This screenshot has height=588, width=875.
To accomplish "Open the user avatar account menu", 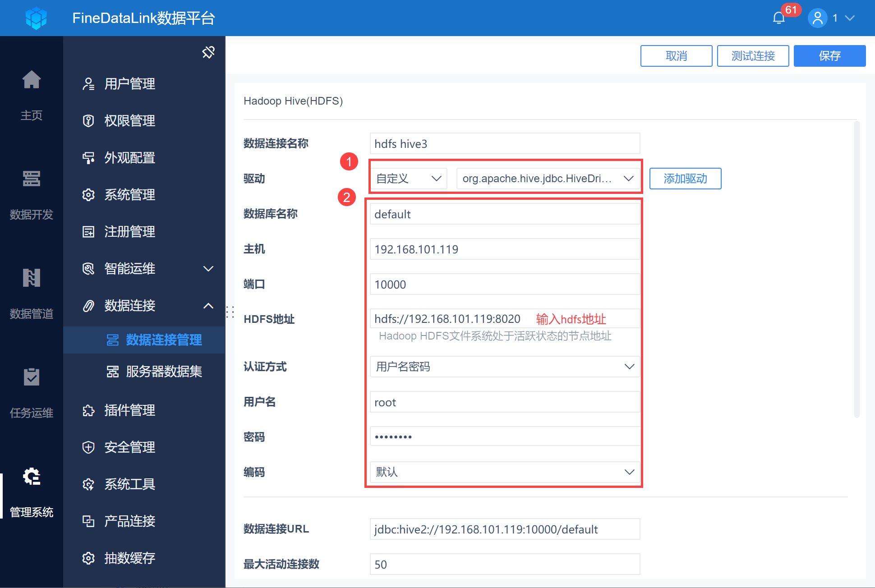I will coord(817,18).
